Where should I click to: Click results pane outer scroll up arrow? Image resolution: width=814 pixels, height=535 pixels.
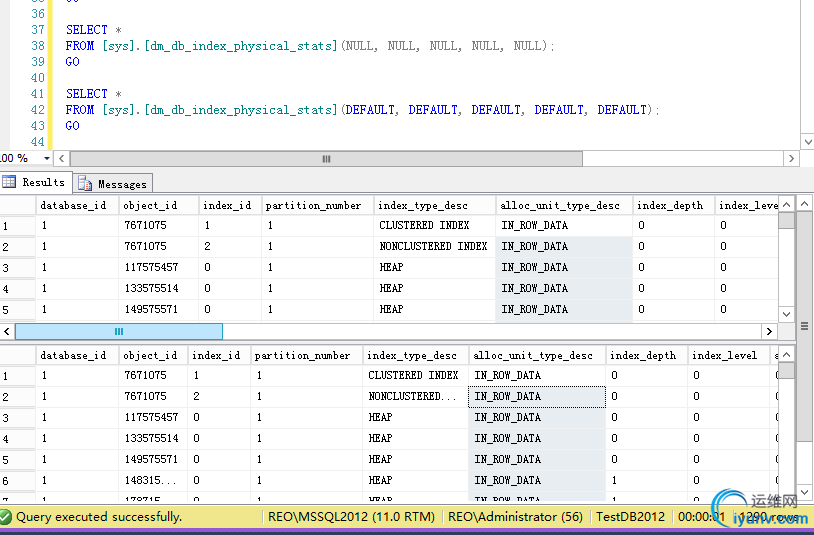(805, 203)
